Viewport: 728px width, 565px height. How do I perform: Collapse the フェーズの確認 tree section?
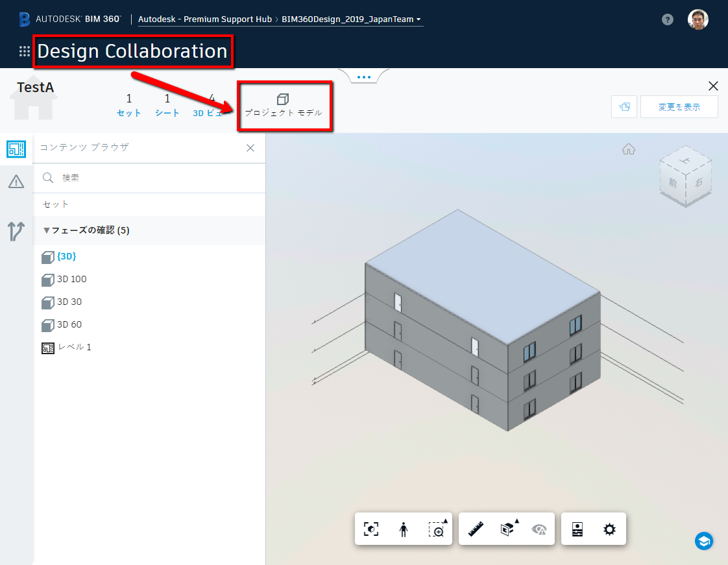coord(47,230)
